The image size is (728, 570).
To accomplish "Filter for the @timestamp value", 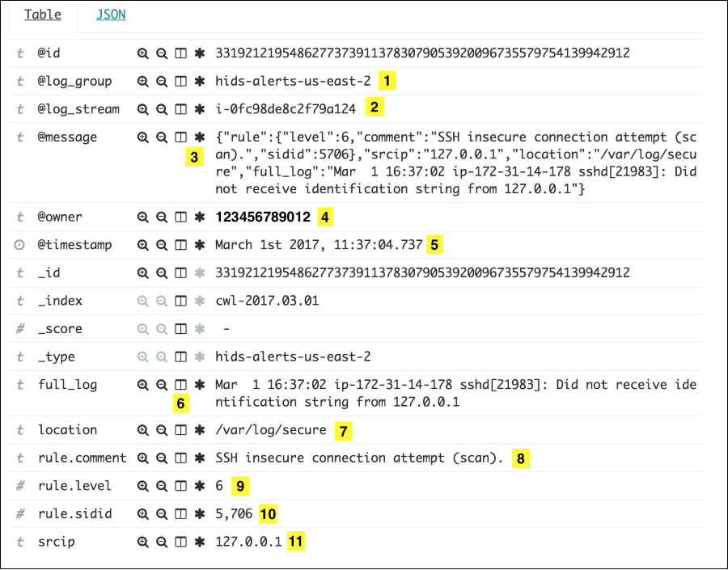I will coord(142,244).
